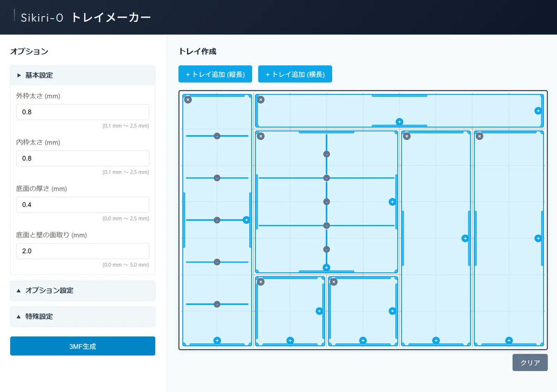Delete the small square tray under the center tray's right half

334,282
